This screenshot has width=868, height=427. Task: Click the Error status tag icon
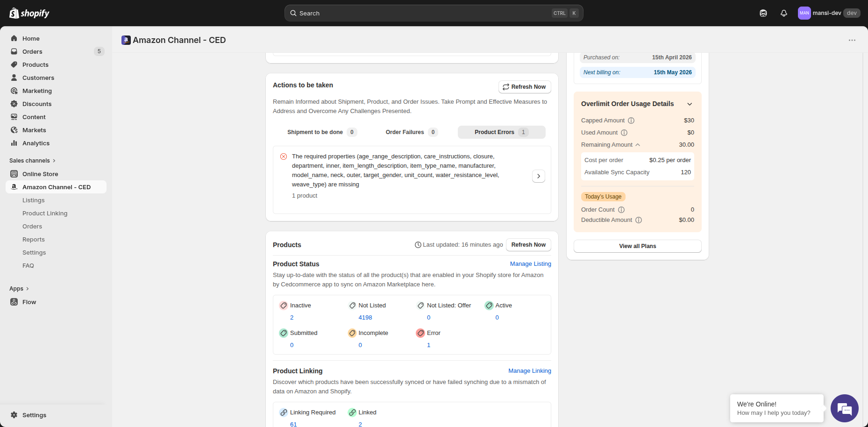pos(420,333)
